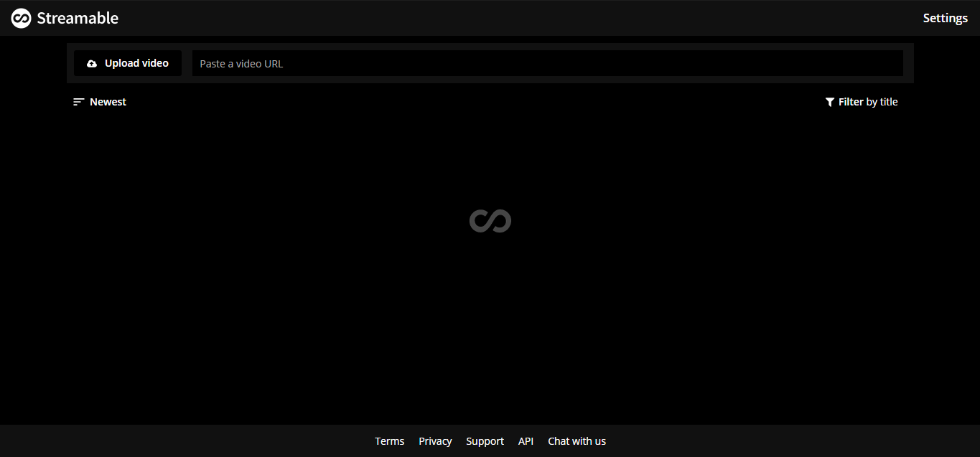The width and height of the screenshot is (980, 457).
Task: Open the Terms page
Action: pyautogui.click(x=389, y=440)
